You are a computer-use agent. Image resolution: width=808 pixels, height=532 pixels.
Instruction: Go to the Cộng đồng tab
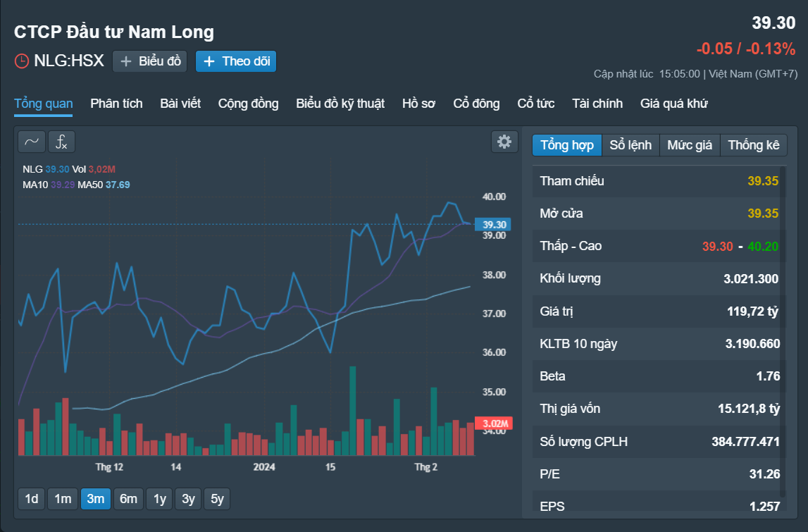[x=249, y=104]
